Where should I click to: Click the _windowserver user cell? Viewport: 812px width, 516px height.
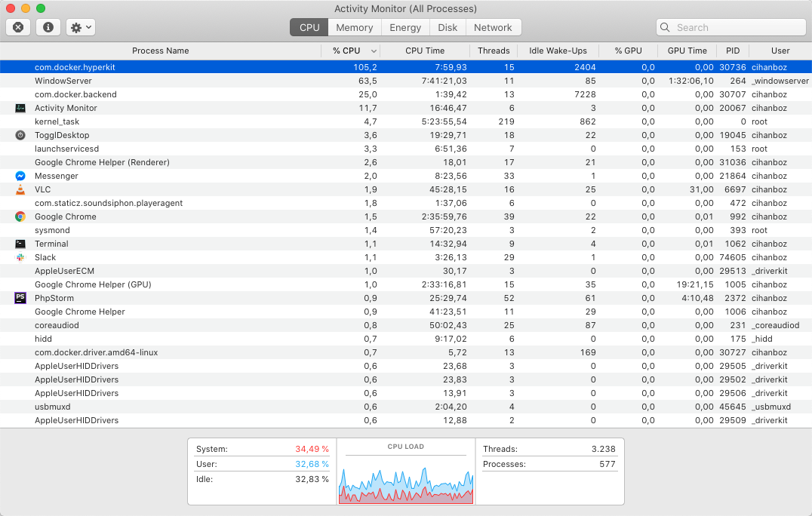coord(780,81)
